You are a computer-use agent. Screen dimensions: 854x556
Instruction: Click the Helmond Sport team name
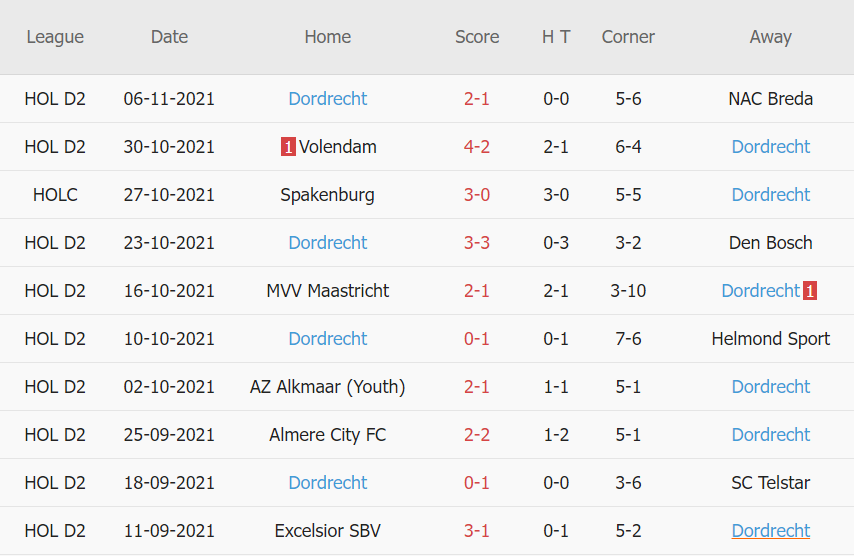[x=770, y=339]
